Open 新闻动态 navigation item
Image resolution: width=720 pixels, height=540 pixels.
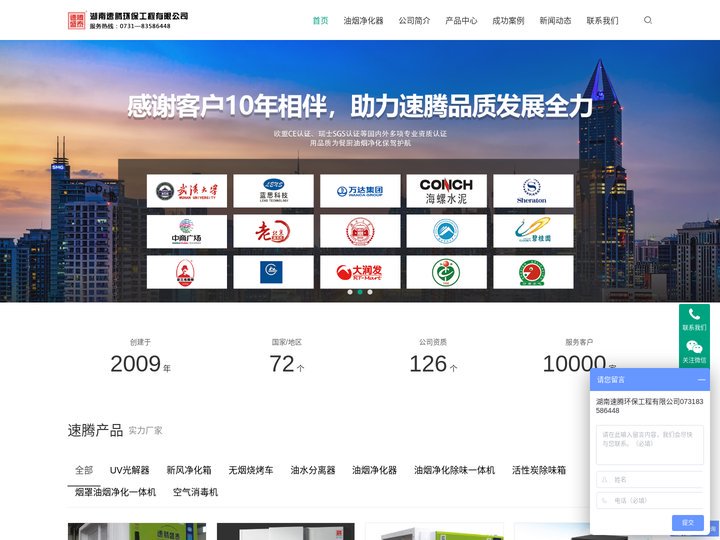[555, 21]
